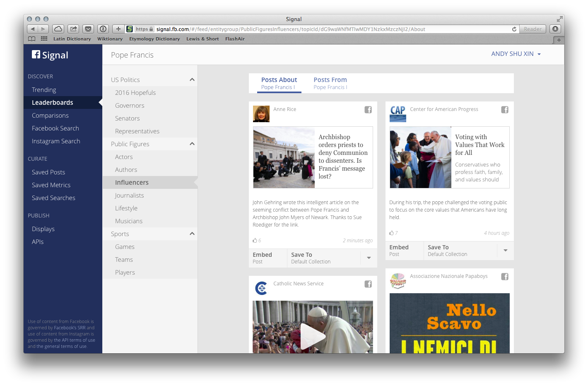
Task: Open Save To dropdown on Anne Rice post
Action: coord(369,258)
